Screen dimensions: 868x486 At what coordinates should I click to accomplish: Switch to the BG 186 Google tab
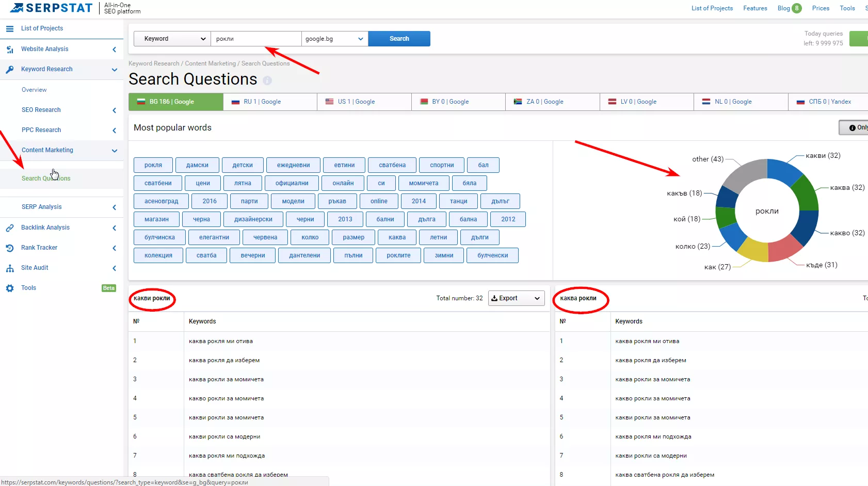tap(176, 102)
